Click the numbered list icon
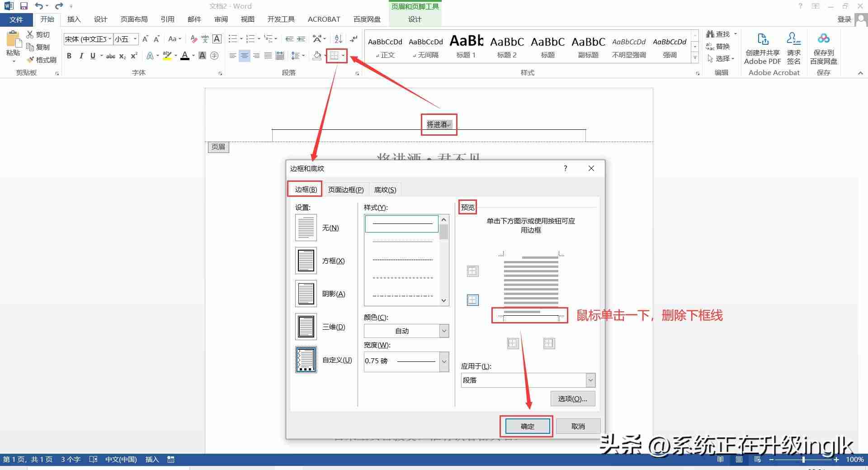Screen dimensions: 868x470 tap(250, 39)
